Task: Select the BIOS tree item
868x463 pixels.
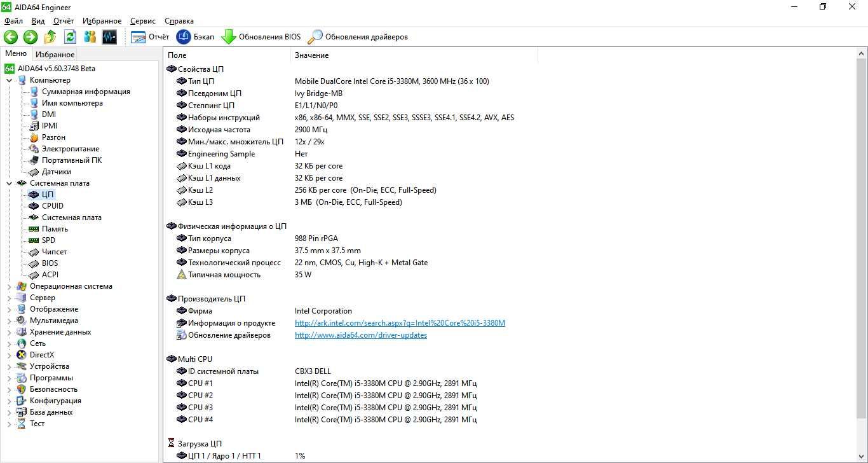Action: point(50,263)
